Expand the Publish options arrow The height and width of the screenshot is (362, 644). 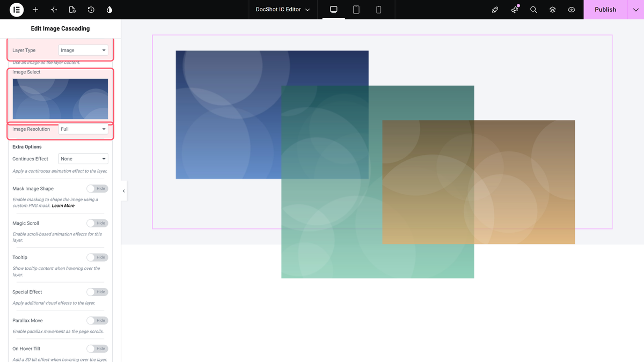[636, 10]
